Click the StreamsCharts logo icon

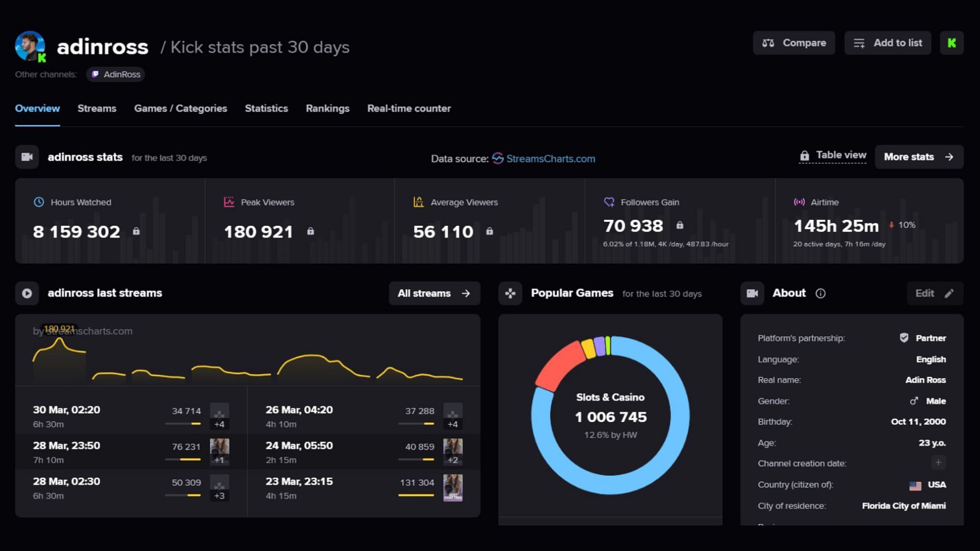point(498,159)
